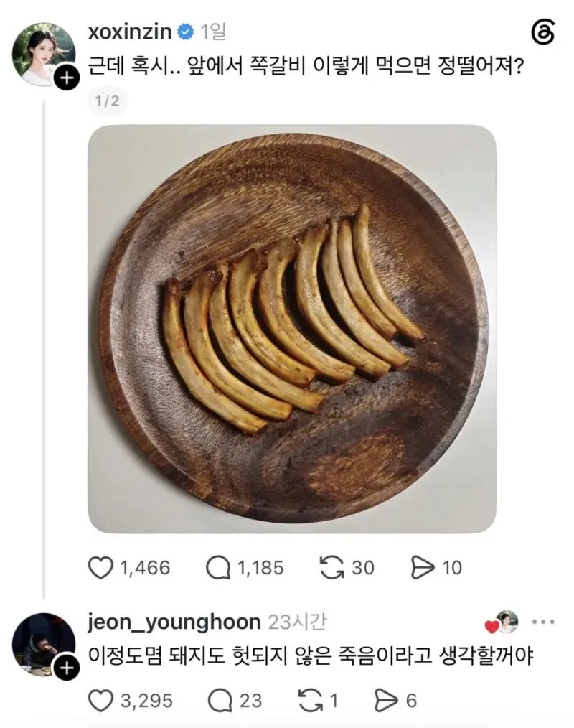Open the three-dot menu on the reply
574x728 pixels.
pyautogui.click(x=543, y=622)
